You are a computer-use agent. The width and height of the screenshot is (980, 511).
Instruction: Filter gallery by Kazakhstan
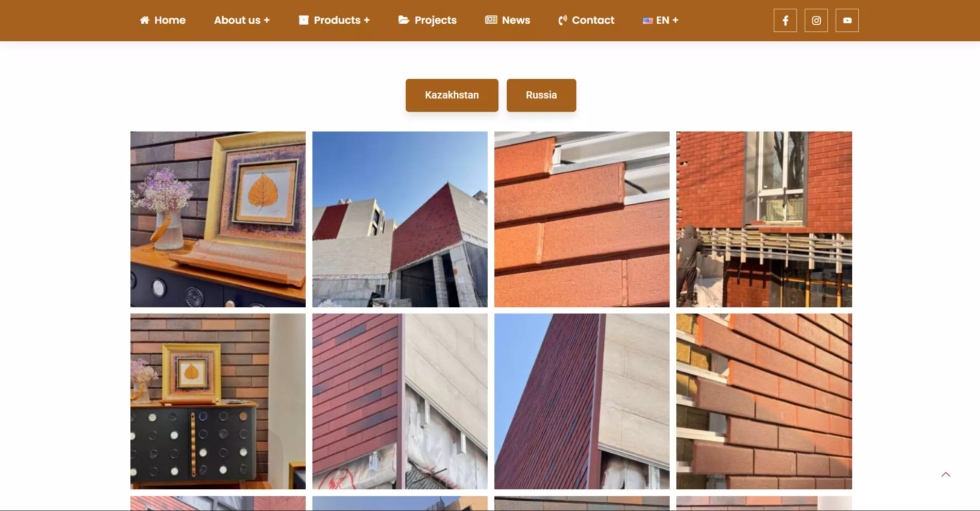452,95
